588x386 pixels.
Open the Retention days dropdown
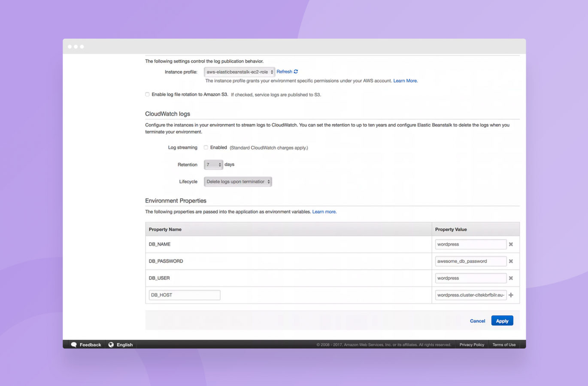[213, 165]
